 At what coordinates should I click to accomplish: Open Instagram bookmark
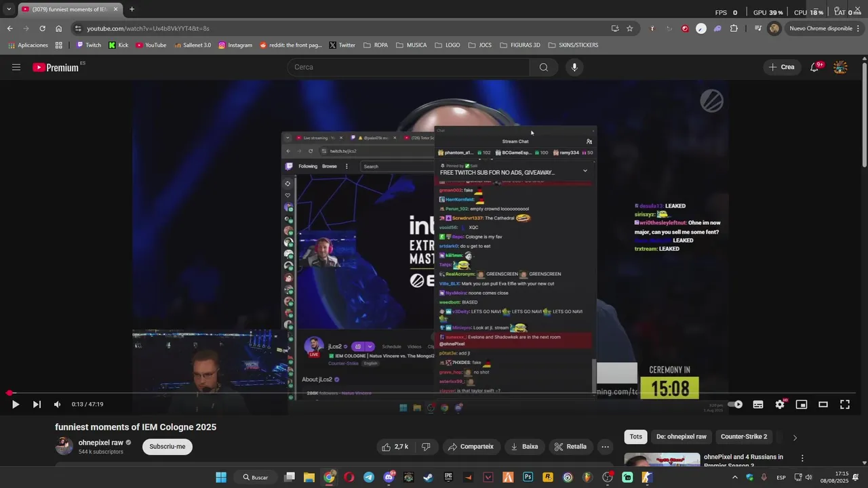235,45
